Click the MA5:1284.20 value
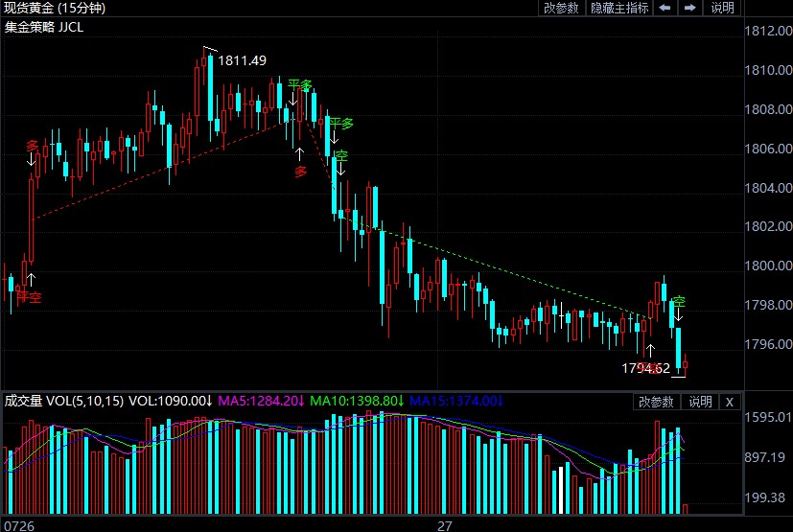 (261, 401)
